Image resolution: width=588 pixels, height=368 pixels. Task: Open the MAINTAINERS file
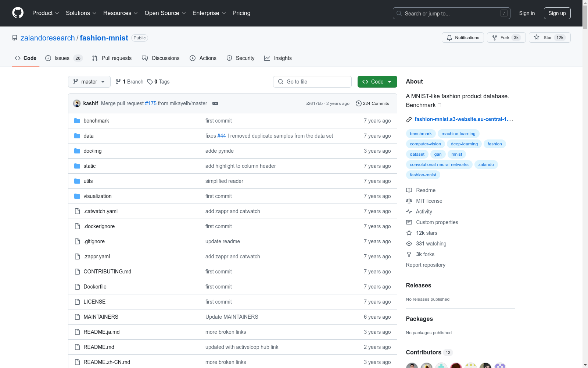(101, 317)
